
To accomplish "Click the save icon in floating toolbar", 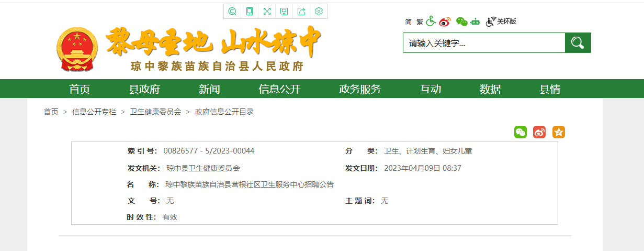I will [x=284, y=12].
